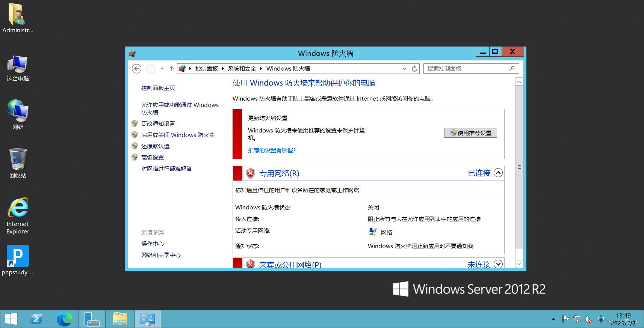Expand the arrow before 控制面板 breadcrumb
This screenshot has height=328, width=644.
[x=190, y=68]
